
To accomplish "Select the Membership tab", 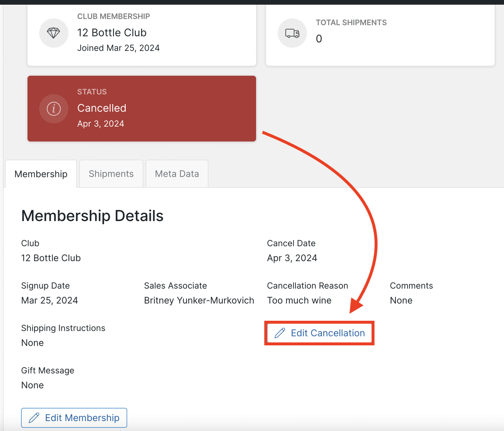I will coord(41,174).
